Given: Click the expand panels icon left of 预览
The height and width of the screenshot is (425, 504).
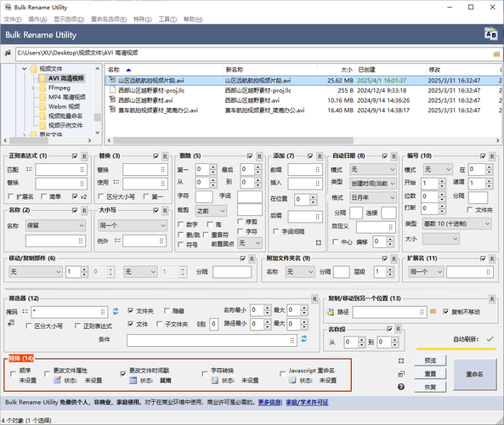Looking at the screenshot, I should click(401, 360).
